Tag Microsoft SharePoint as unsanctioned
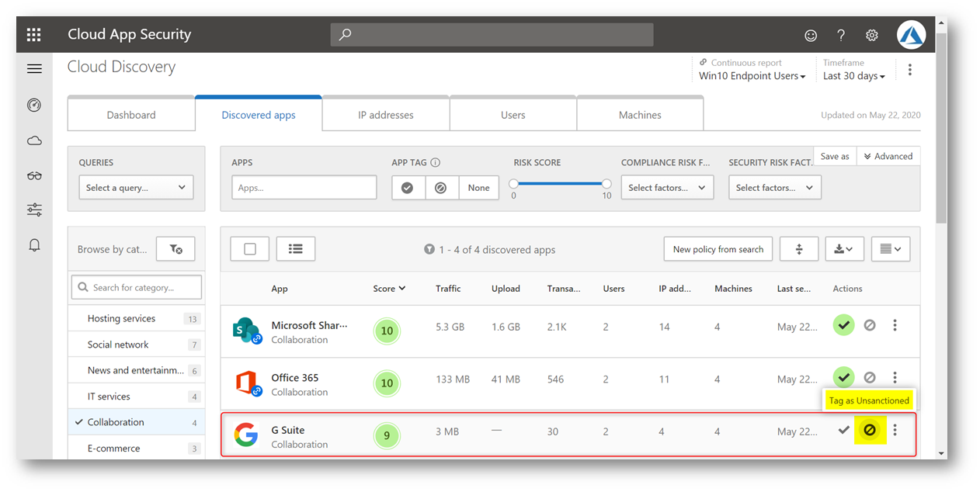The image size is (980, 492). click(870, 325)
